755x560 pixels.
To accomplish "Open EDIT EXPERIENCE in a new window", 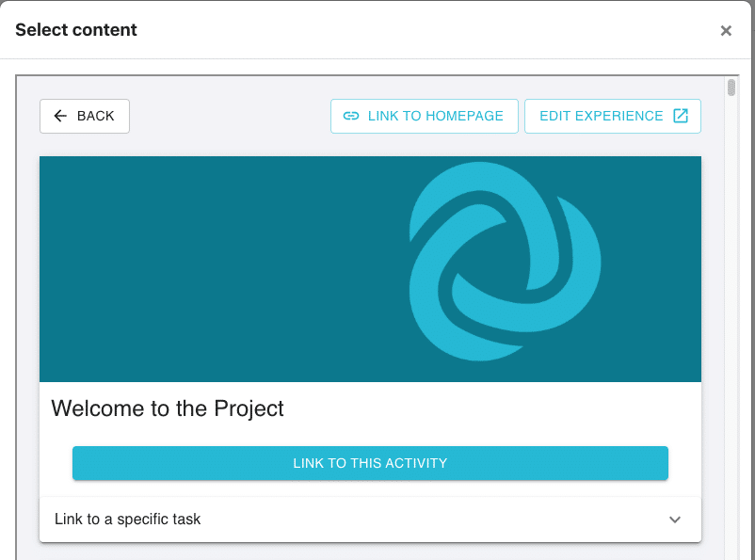I will pos(612,116).
